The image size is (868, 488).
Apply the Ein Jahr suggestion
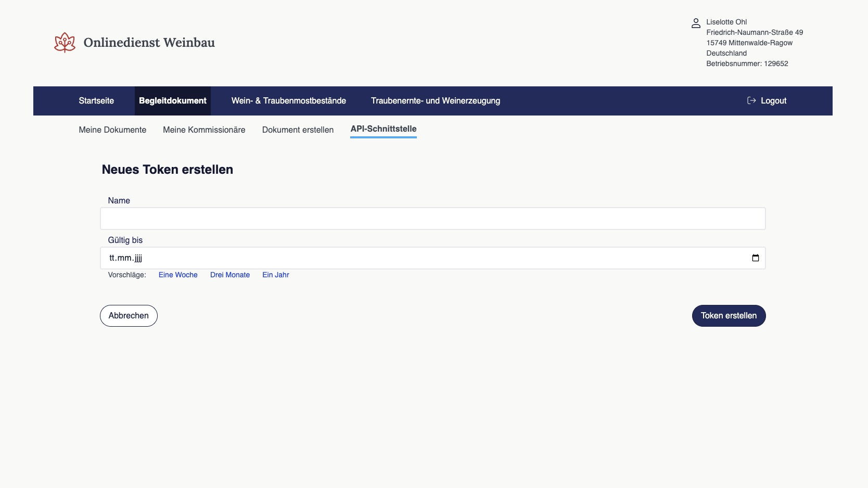coord(275,275)
